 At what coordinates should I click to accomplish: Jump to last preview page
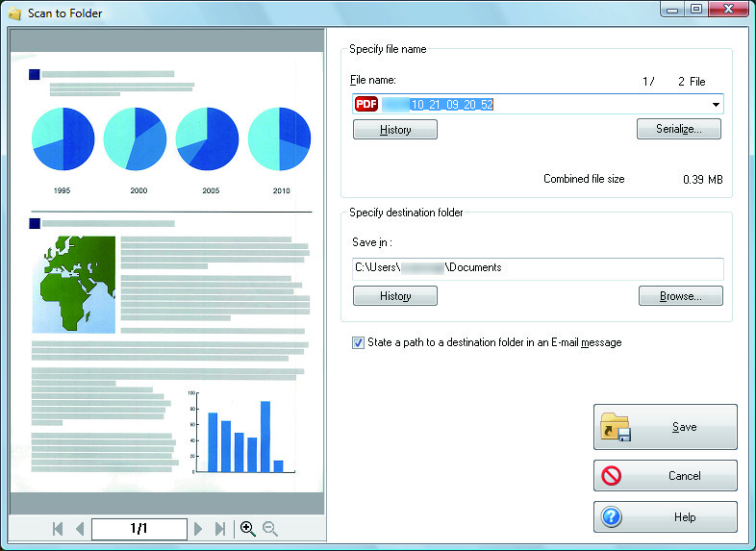[220, 529]
